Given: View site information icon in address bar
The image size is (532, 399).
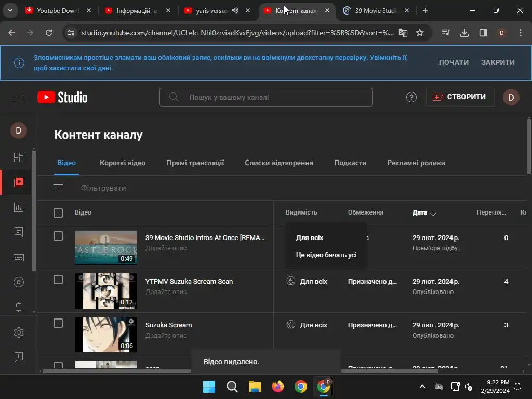Looking at the screenshot, I should (71, 33).
